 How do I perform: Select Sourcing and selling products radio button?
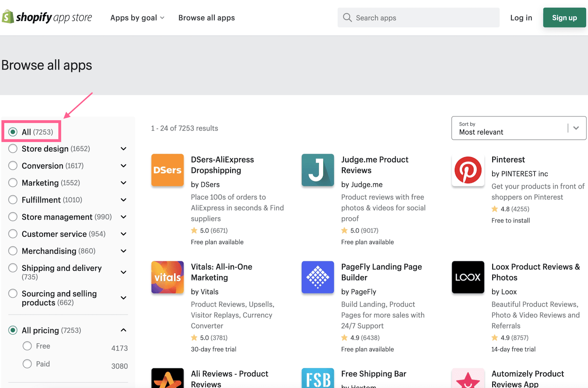(x=13, y=293)
